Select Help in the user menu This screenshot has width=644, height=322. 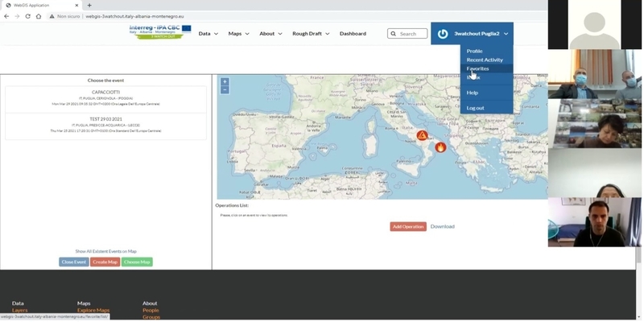click(x=473, y=93)
